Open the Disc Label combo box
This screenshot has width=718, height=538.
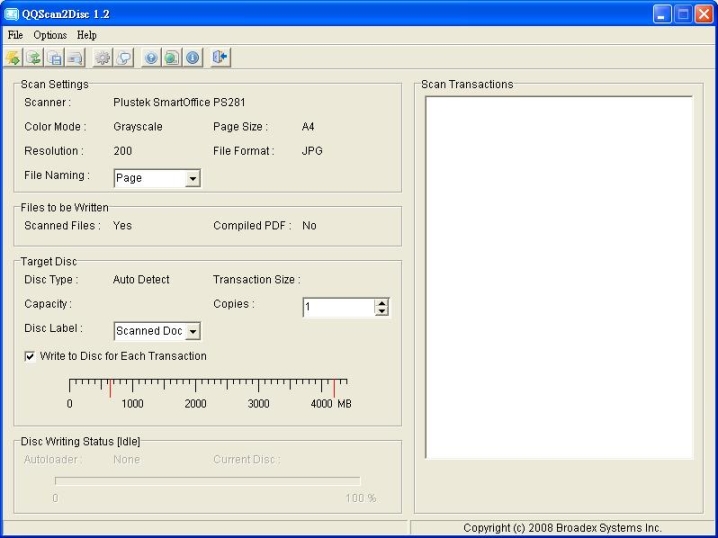(x=193, y=331)
